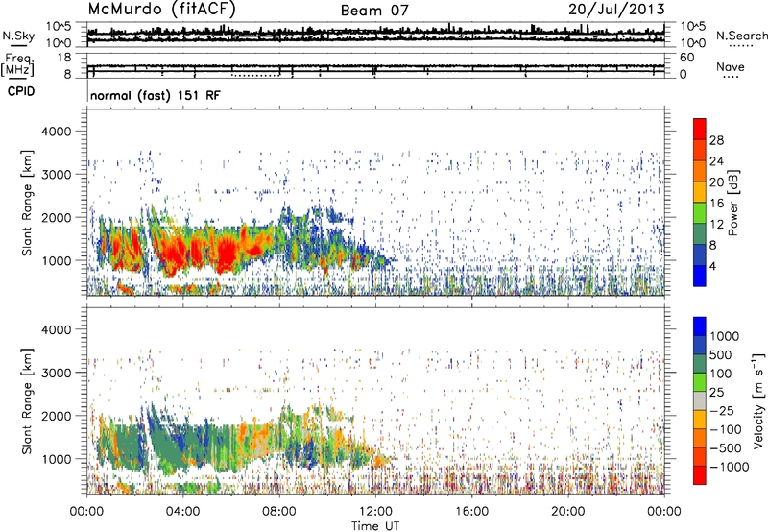
Task: Click the "3000" range tick in the power panel
Action: point(57,175)
